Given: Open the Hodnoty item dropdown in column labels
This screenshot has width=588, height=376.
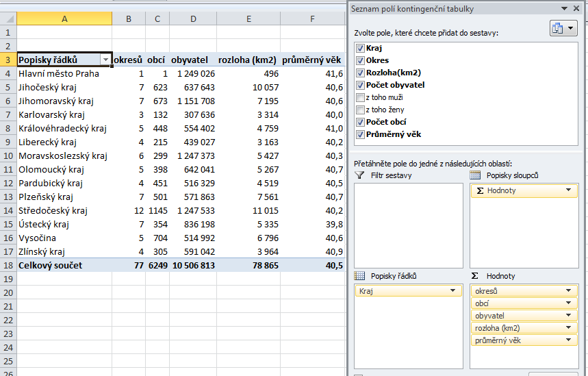Looking at the screenshot, I should [x=569, y=190].
